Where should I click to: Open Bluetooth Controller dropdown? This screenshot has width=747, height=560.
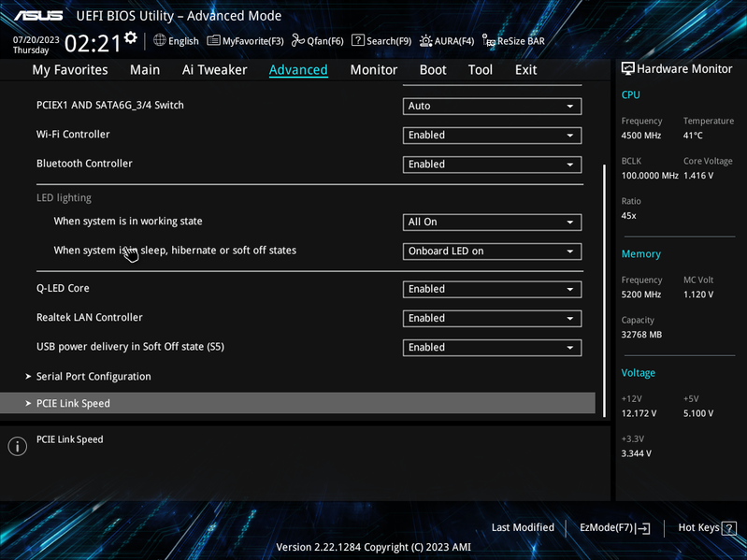click(x=492, y=165)
